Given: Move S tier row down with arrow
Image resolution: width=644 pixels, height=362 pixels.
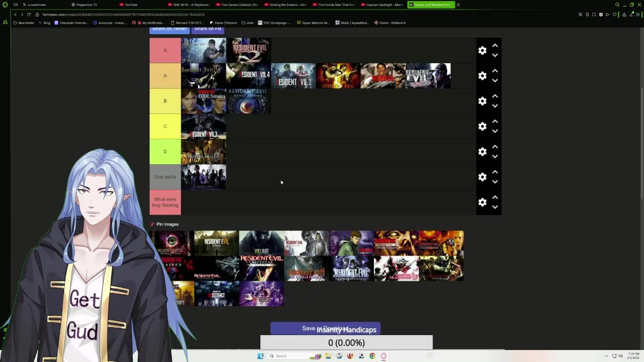Looking at the screenshot, I should point(495,55).
